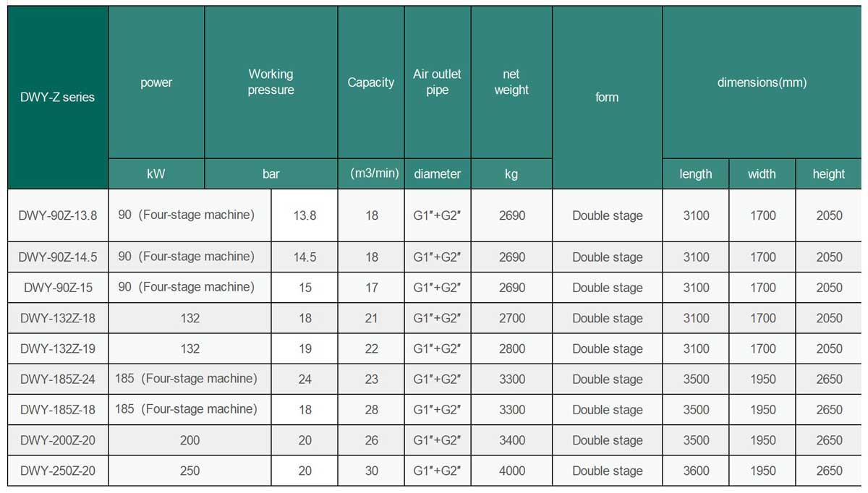Click the form column header
This screenshot has width=868, height=493.
point(606,97)
